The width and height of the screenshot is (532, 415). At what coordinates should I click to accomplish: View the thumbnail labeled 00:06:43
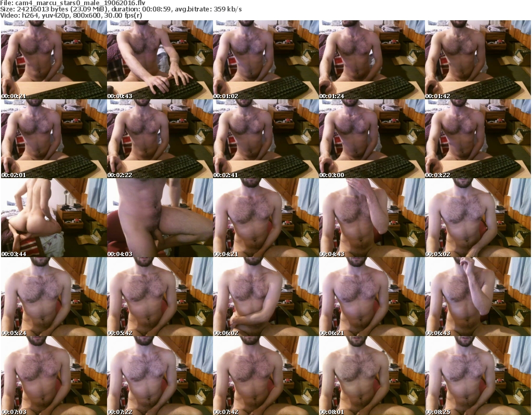478,297
